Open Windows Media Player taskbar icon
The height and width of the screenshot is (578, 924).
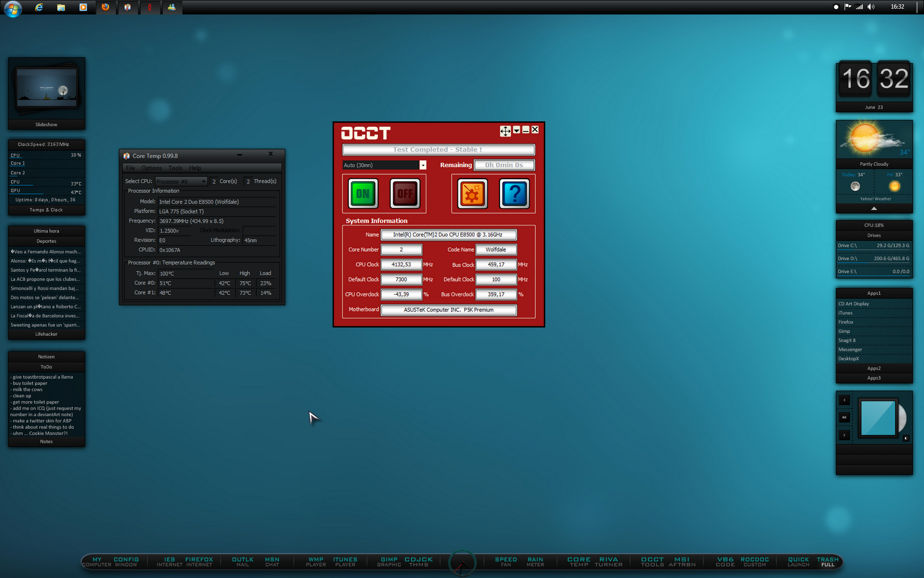[83, 8]
